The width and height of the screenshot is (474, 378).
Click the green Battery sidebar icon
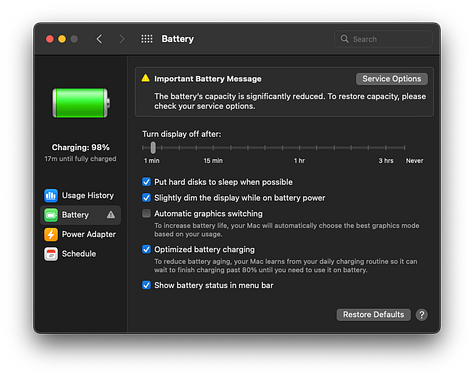[51, 215]
